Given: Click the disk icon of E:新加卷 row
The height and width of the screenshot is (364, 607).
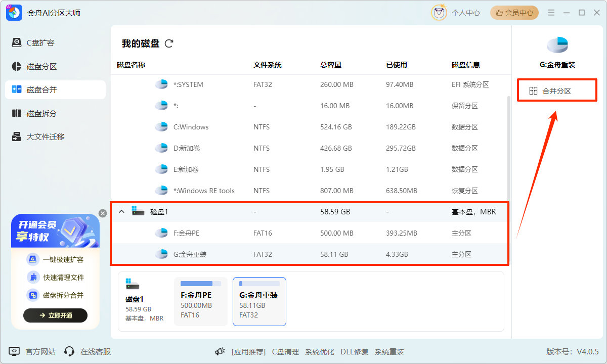Looking at the screenshot, I should (x=161, y=169).
